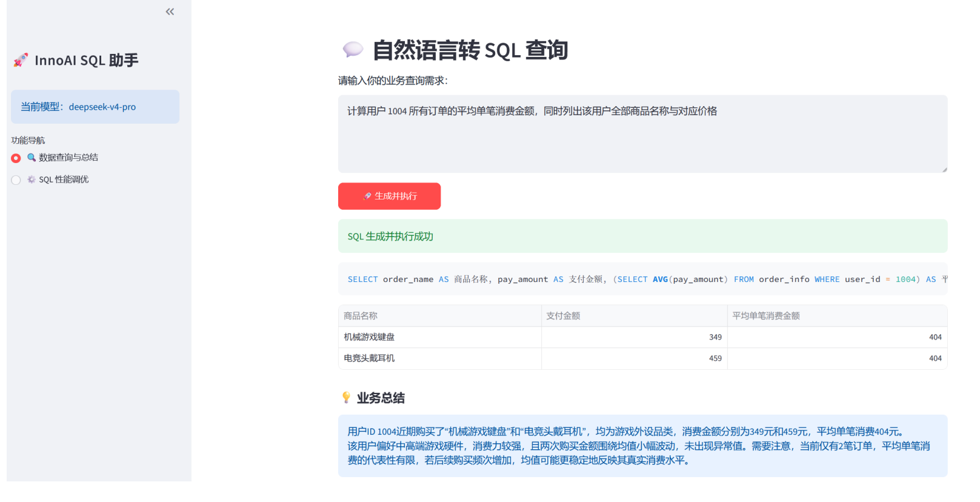
Task: Click the 功能导航 label
Action: click(x=28, y=140)
